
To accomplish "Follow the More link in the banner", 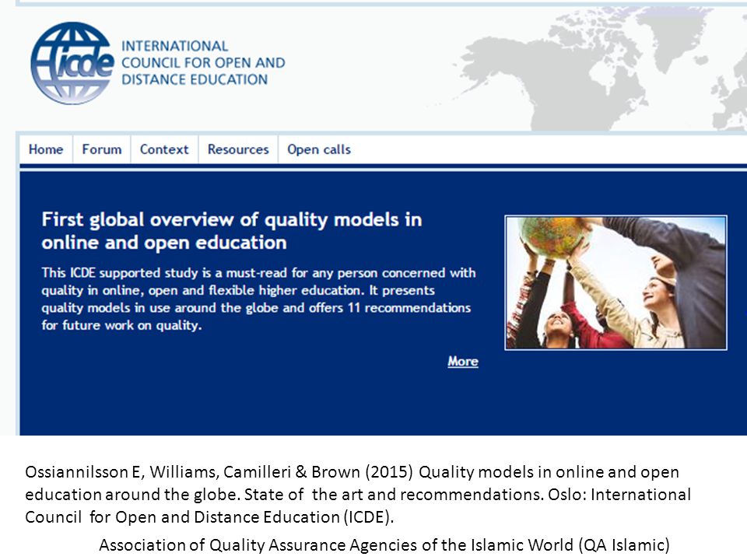I will (462, 362).
